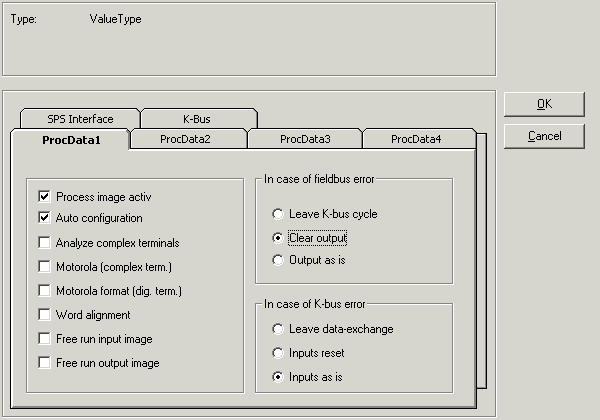Select Clear output radio option
600x420 pixels.
tap(278, 238)
